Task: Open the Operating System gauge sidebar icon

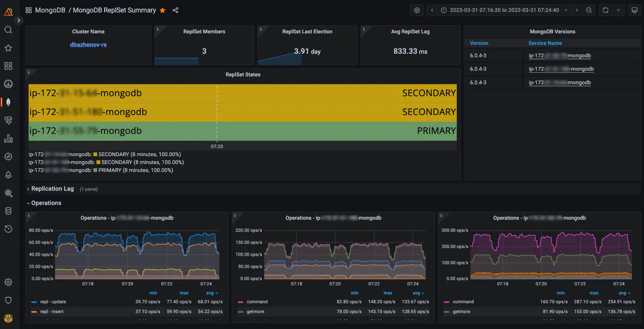Action: (8, 84)
